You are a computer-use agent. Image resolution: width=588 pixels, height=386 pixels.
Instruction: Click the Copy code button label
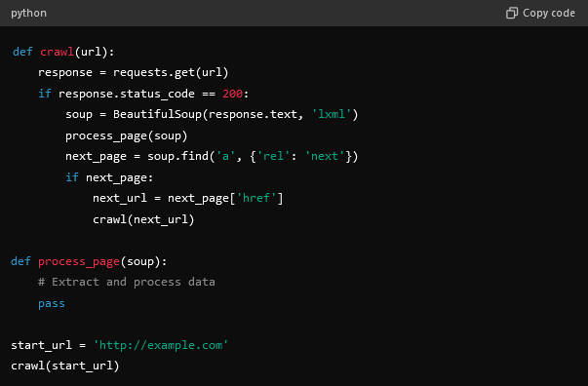pos(549,13)
